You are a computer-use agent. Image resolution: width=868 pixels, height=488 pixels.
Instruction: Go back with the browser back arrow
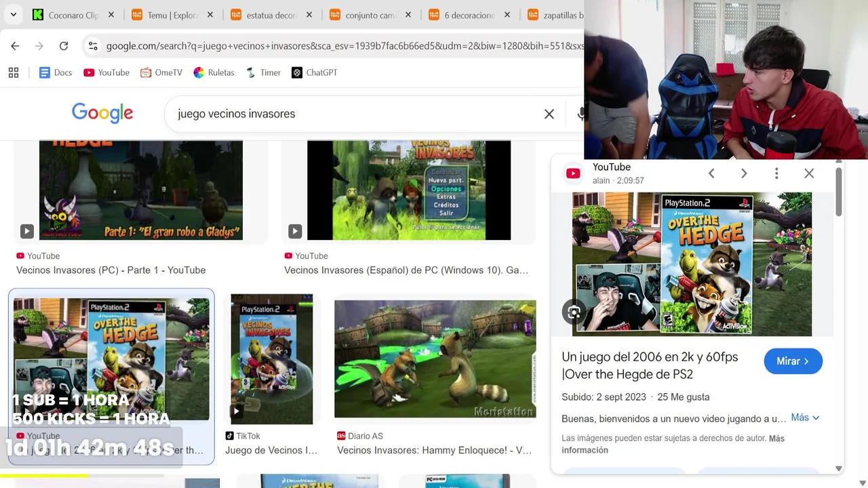pos(15,46)
